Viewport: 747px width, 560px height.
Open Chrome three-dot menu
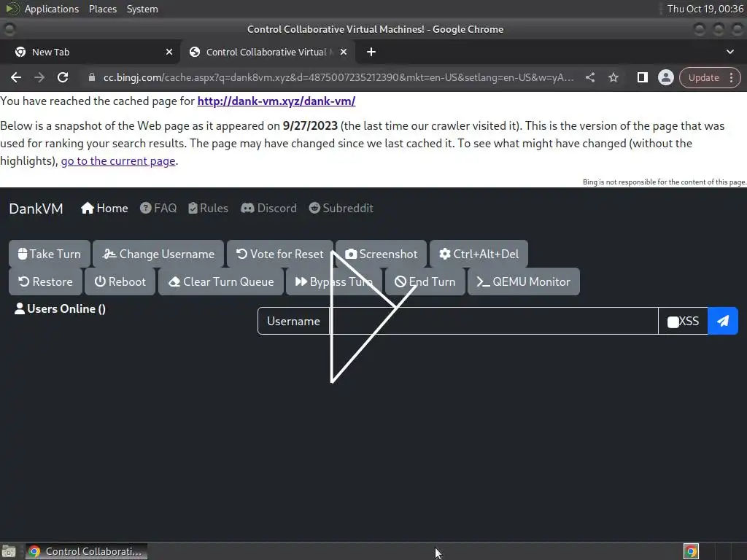click(731, 77)
